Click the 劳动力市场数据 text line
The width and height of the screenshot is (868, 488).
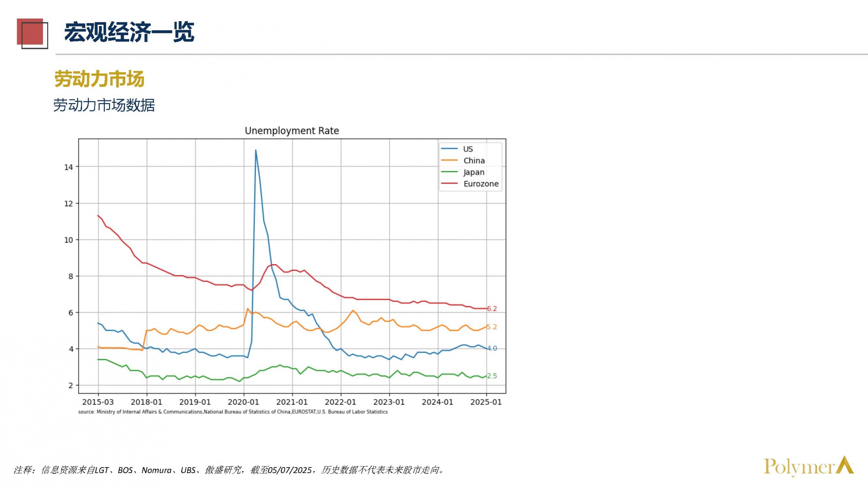104,105
